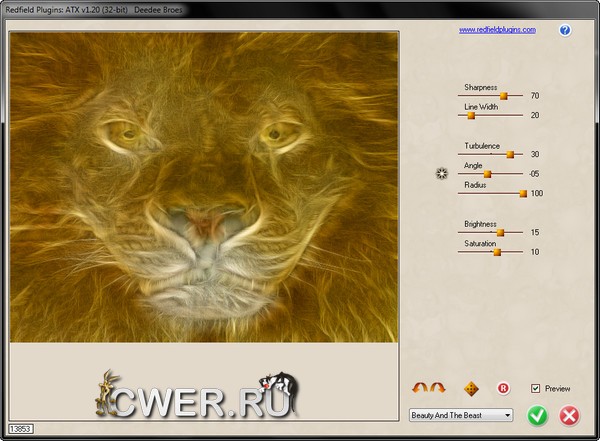Click the Brightness slider handle
The image size is (600, 441).
[x=500, y=233]
